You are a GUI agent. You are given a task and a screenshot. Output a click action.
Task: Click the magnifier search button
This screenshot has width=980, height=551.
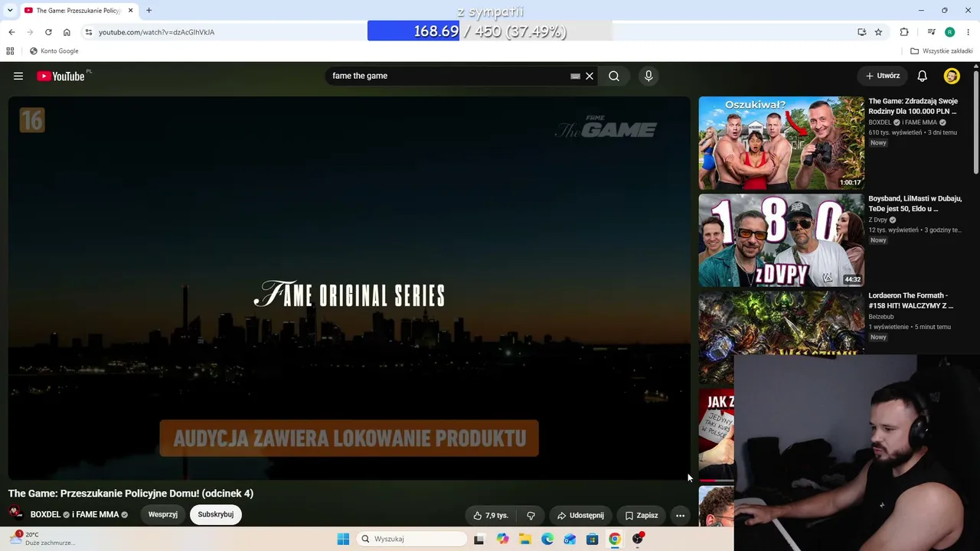pyautogui.click(x=614, y=76)
